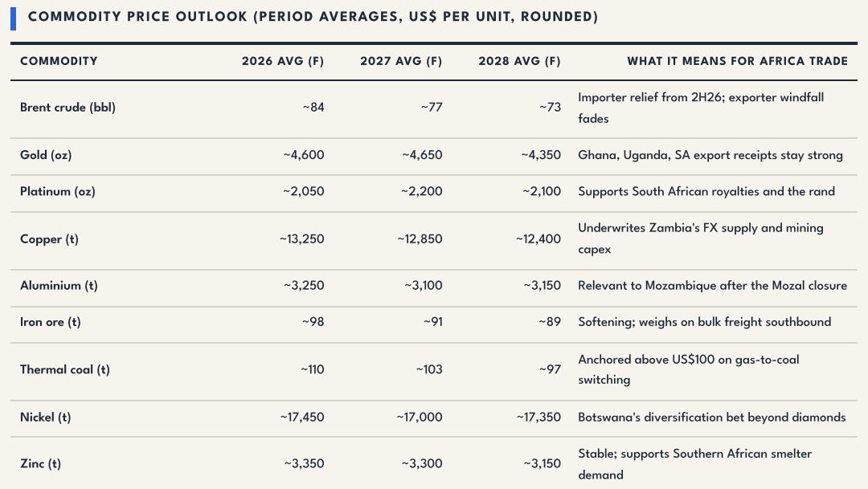Click Nickel's 2028 value ~17,350
868x489 pixels.
pyautogui.click(x=538, y=417)
